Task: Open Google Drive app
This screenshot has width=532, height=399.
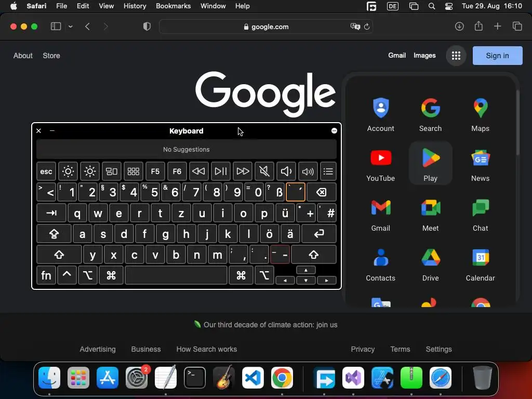Action: 431,264
